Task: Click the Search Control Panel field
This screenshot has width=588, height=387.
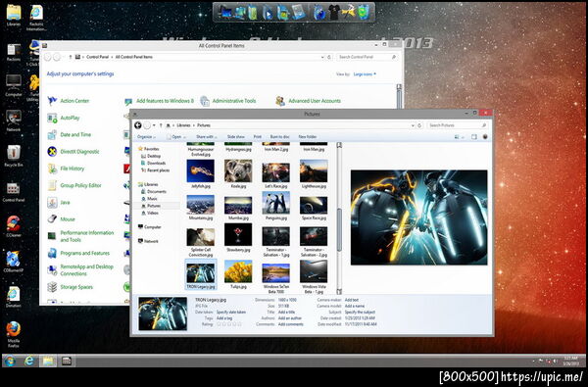Action: pyautogui.click(x=367, y=57)
